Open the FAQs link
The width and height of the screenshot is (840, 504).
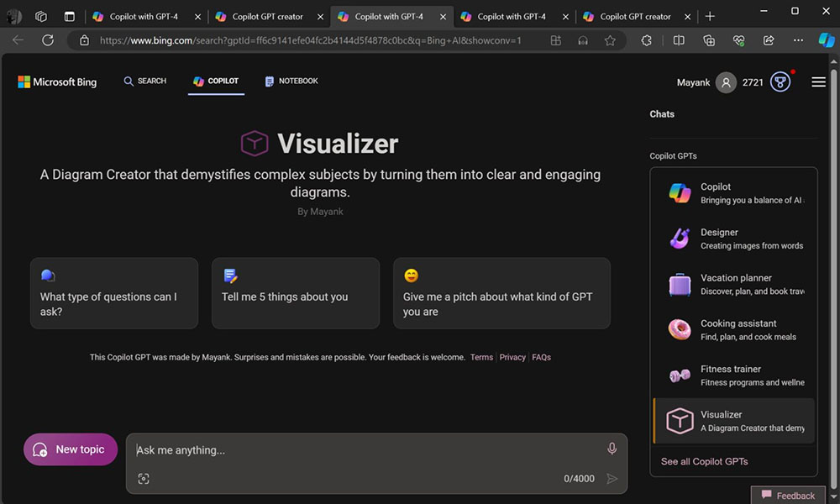click(x=541, y=357)
